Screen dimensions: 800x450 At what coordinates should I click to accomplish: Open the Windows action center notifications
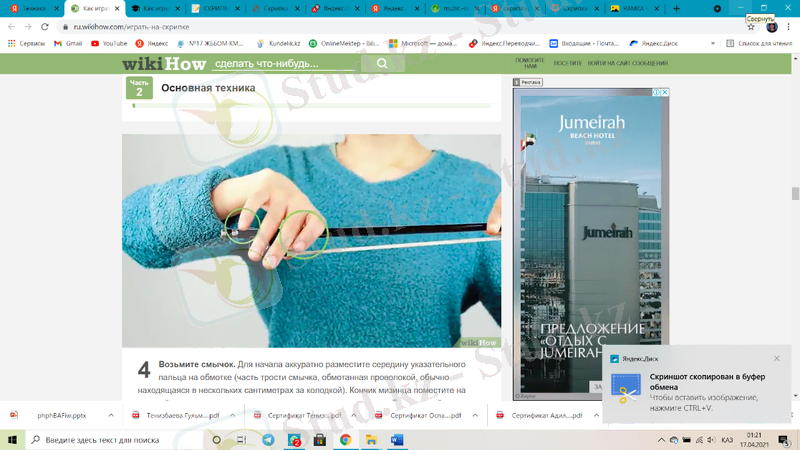click(784, 440)
